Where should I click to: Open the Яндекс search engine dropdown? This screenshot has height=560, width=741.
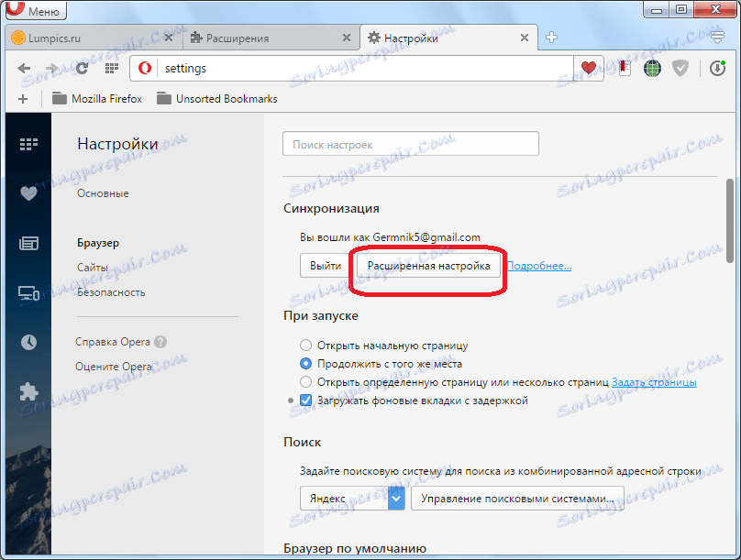352,499
